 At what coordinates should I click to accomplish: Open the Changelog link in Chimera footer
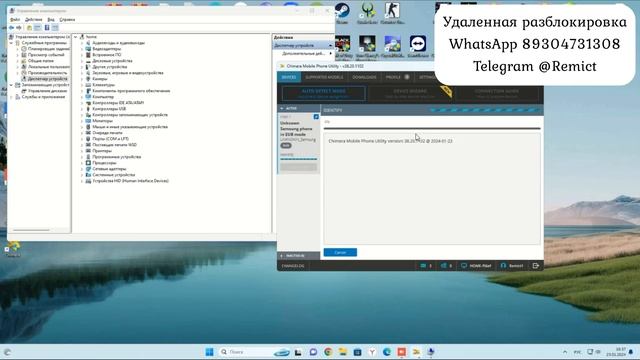tap(293, 266)
